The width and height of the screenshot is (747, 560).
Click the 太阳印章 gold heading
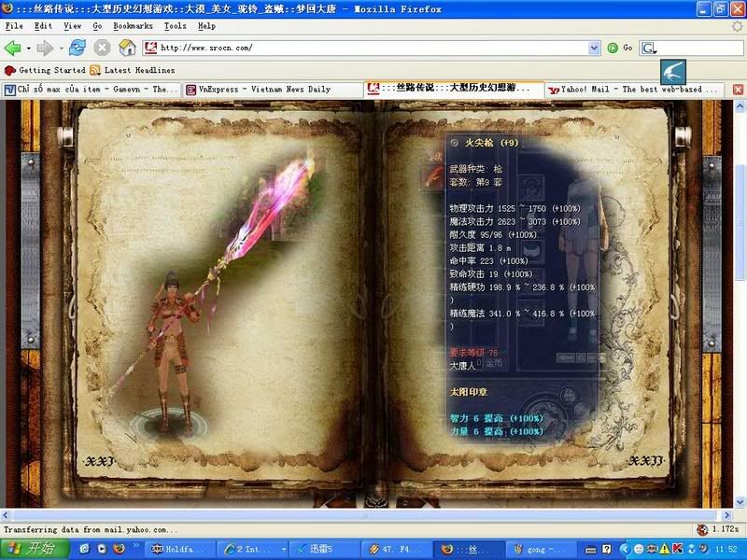469,392
